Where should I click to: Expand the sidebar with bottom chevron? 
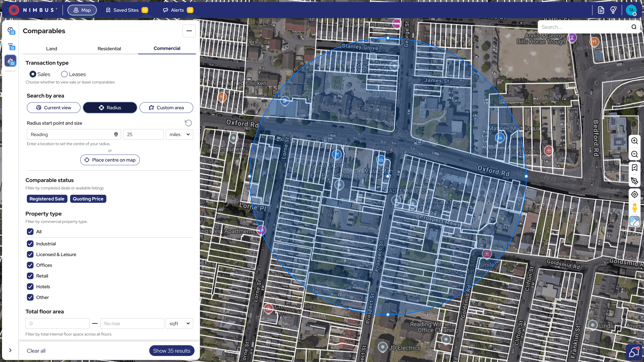point(10,350)
